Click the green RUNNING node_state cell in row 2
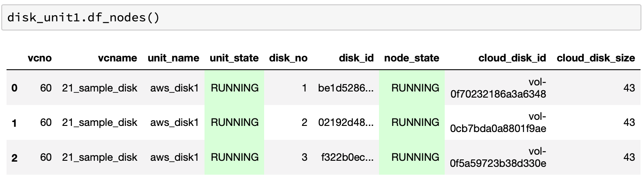The height and width of the screenshot is (176, 644). coord(415,157)
